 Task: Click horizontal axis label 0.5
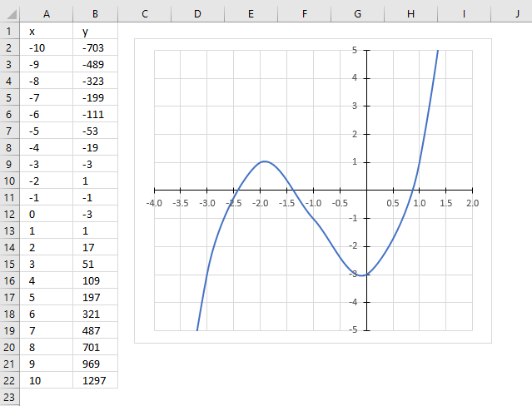click(393, 203)
